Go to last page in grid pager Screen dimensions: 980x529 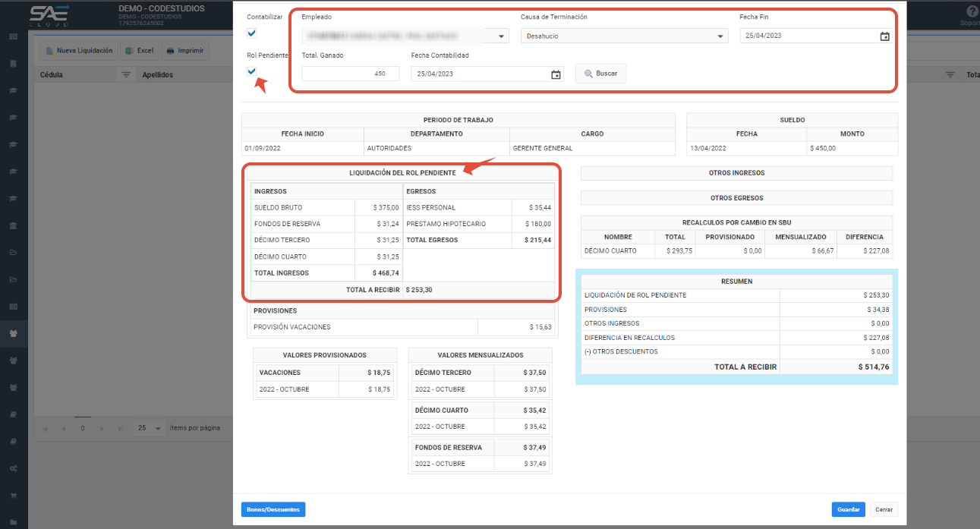tap(121, 429)
